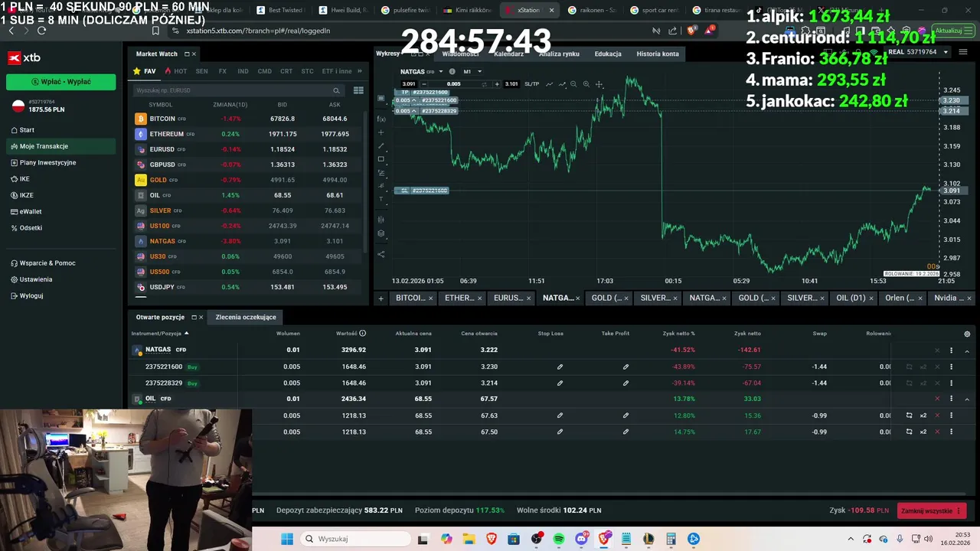This screenshot has width=980, height=551.
Task: Select the rectangle shape drawing tool
Action: pos(381,159)
